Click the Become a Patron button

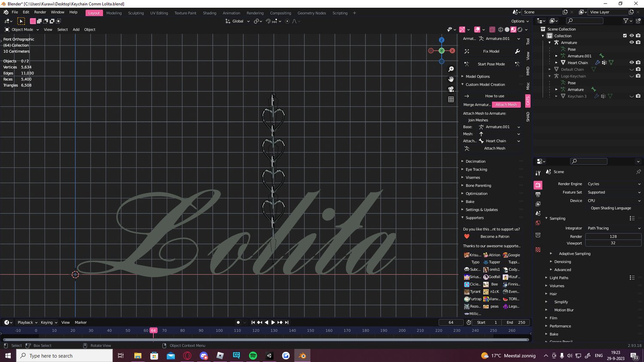click(x=495, y=237)
